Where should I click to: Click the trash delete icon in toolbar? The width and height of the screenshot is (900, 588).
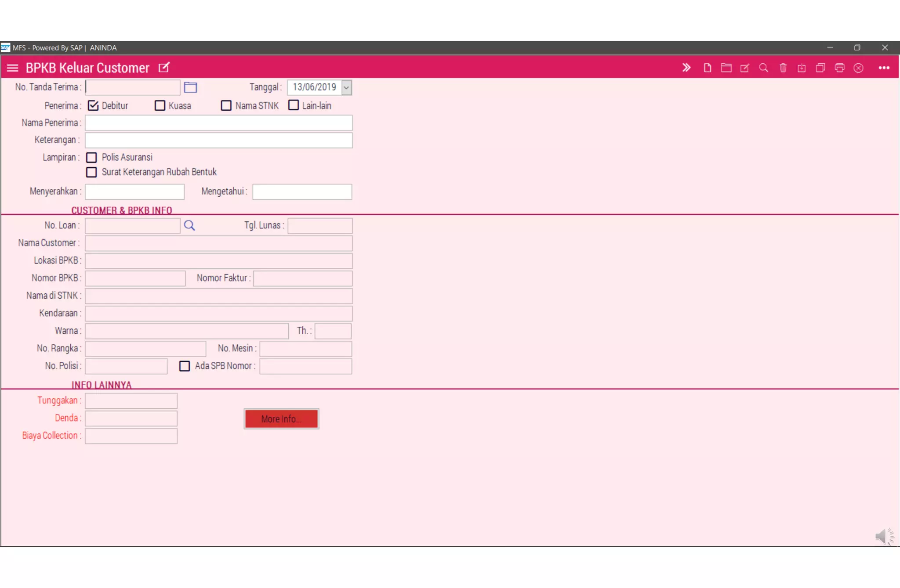783,68
